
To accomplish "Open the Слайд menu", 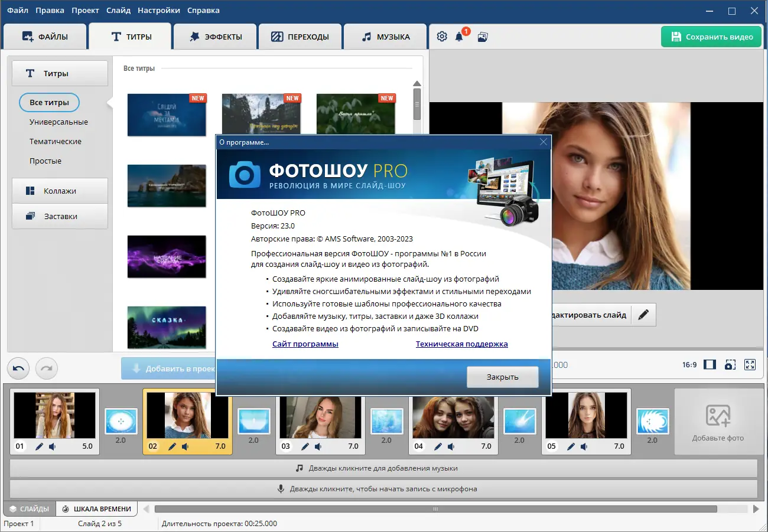I will [x=119, y=10].
